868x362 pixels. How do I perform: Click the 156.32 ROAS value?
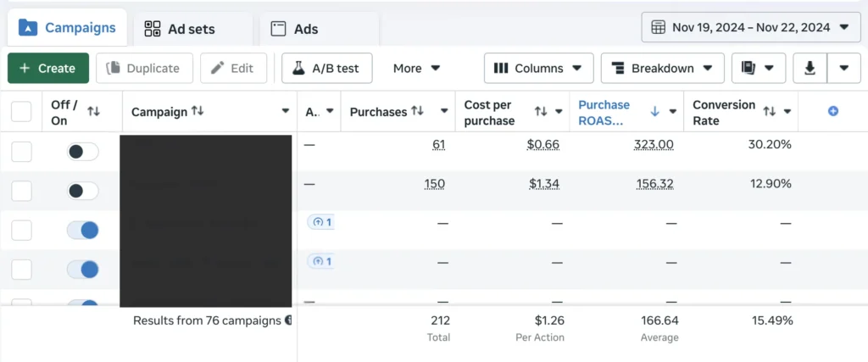point(655,183)
